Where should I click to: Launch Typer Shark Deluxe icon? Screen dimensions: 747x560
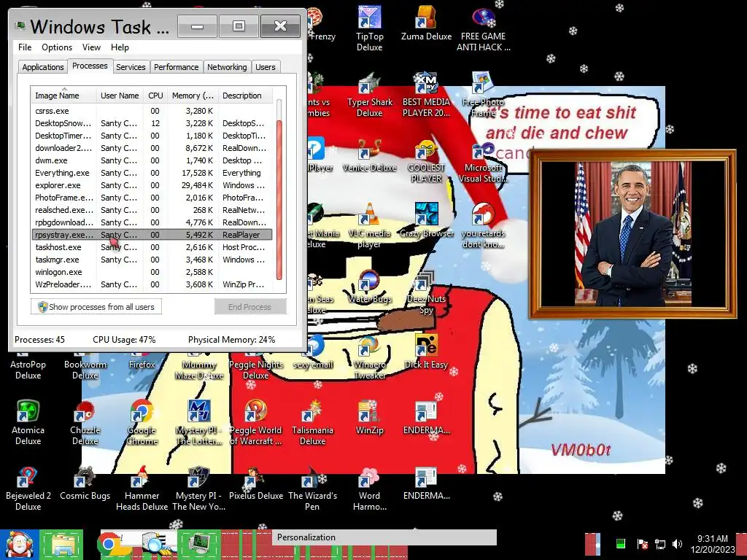click(x=369, y=95)
